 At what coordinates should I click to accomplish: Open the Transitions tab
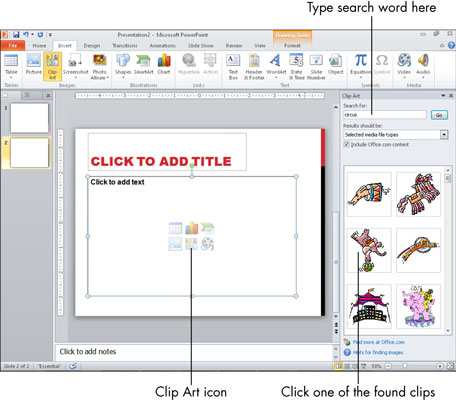coord(125,45)
